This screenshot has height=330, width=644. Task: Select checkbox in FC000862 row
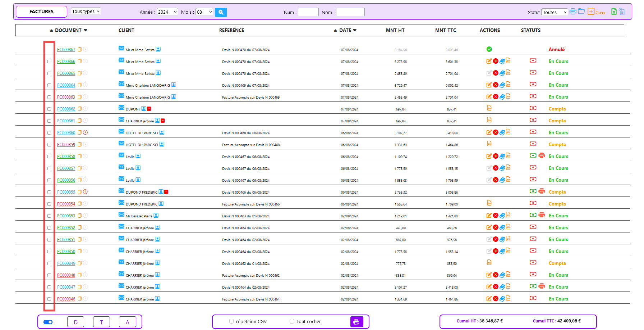[49, 109]
